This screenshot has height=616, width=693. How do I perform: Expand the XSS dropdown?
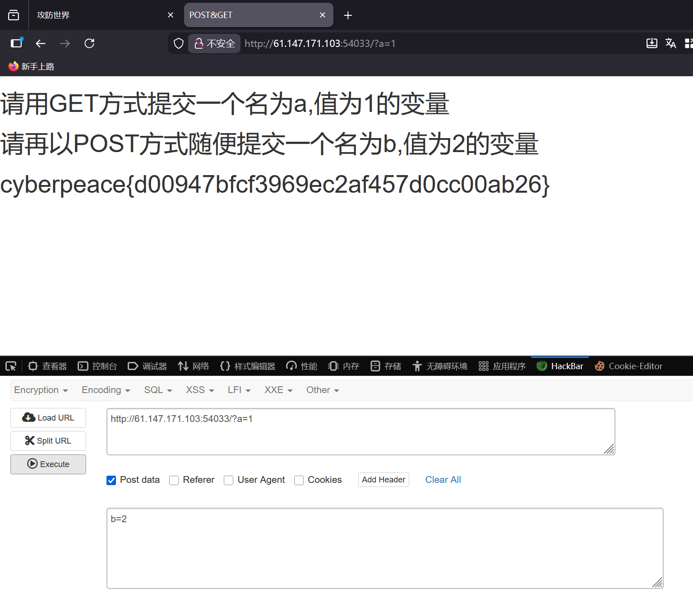(x=199, y=390)
